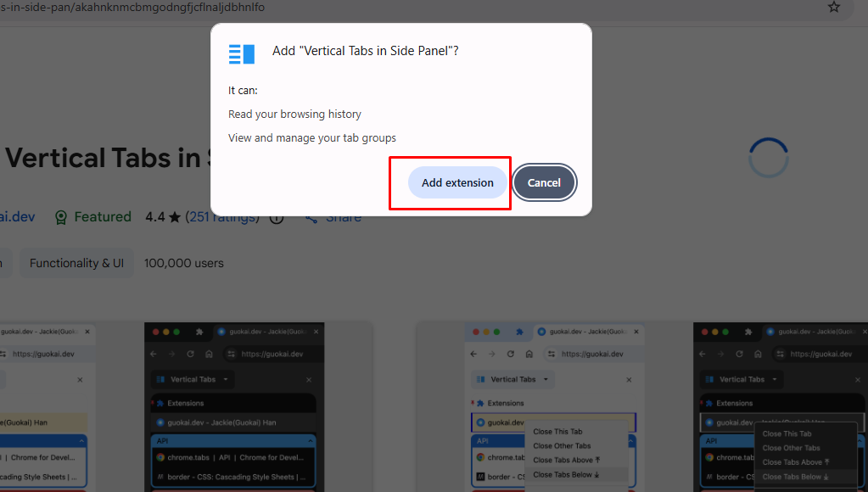Collapse the blue API tab group chevron

(x=311, y=441)
